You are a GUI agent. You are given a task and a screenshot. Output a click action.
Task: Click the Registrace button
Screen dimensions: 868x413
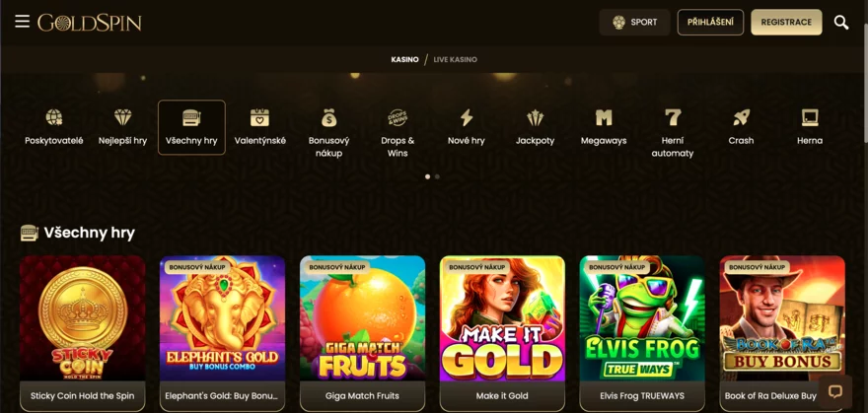[786, 22]
